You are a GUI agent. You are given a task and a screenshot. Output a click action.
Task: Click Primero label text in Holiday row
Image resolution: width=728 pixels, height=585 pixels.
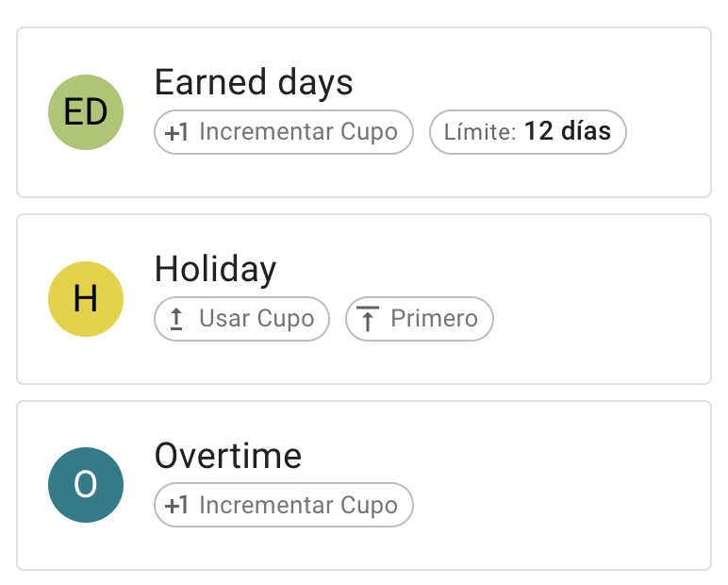click(434, 319)
